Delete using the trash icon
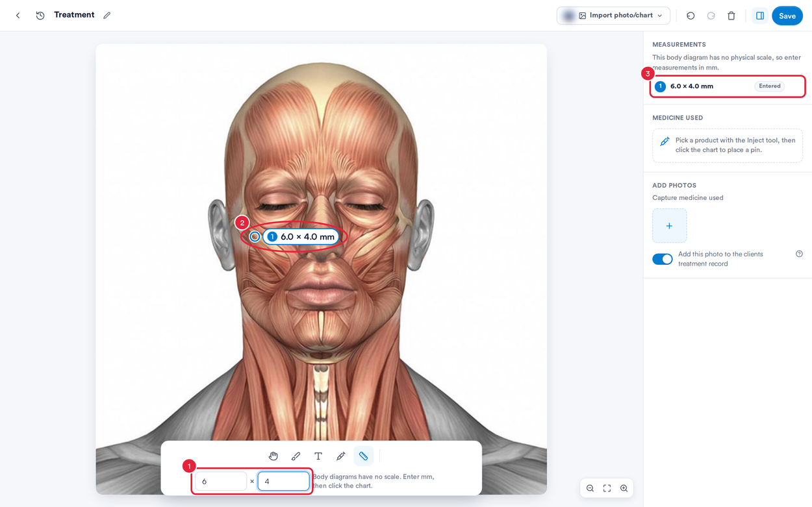This screenshot has width=812, height=507. point(731,16)
